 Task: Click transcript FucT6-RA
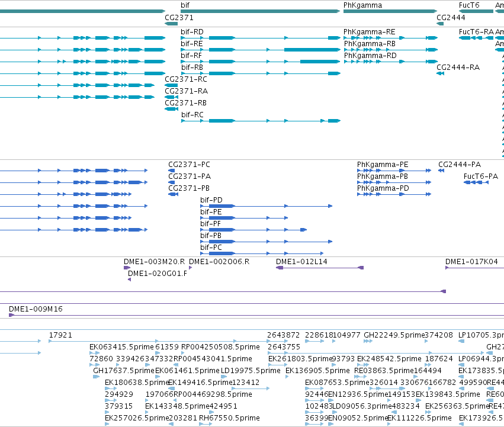(x=476, y=32)
